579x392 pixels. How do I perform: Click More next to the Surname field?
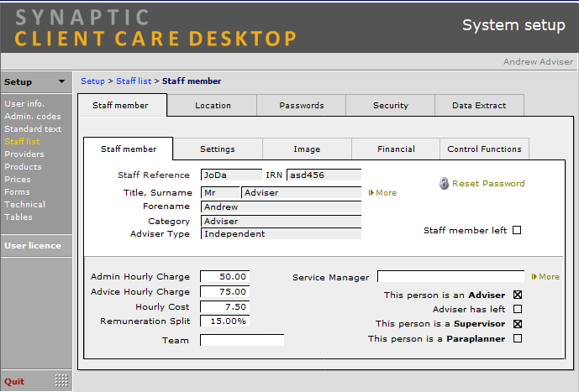(x=387, y=192)
